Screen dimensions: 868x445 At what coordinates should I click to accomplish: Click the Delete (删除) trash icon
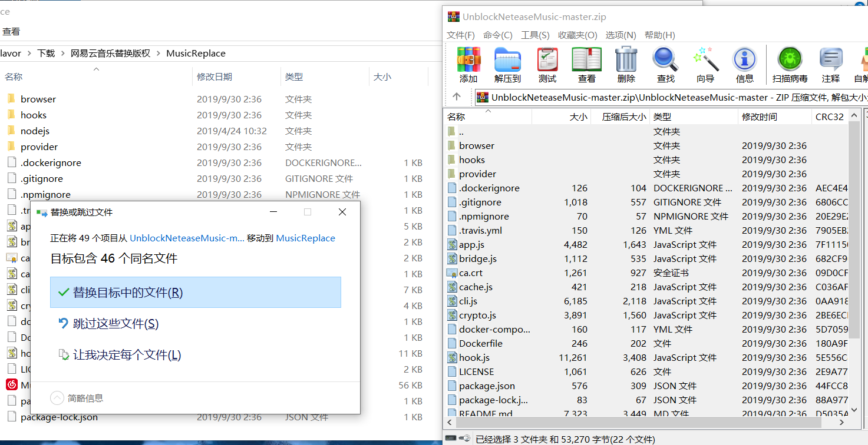(x=626, y=59)
